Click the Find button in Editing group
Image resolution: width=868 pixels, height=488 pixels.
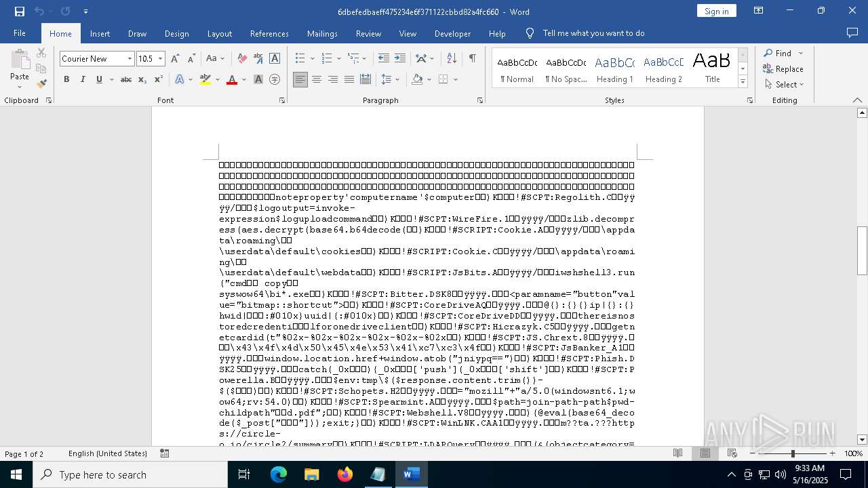coord(776,53)
